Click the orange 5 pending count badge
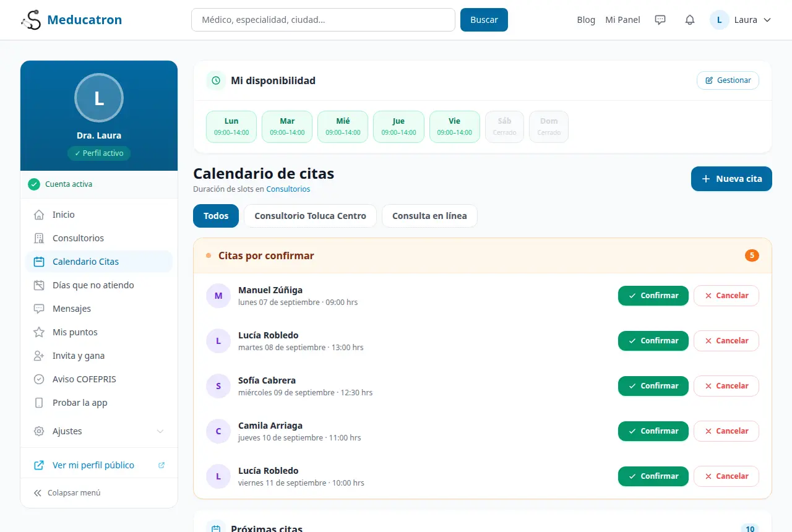 click(752, 255)
